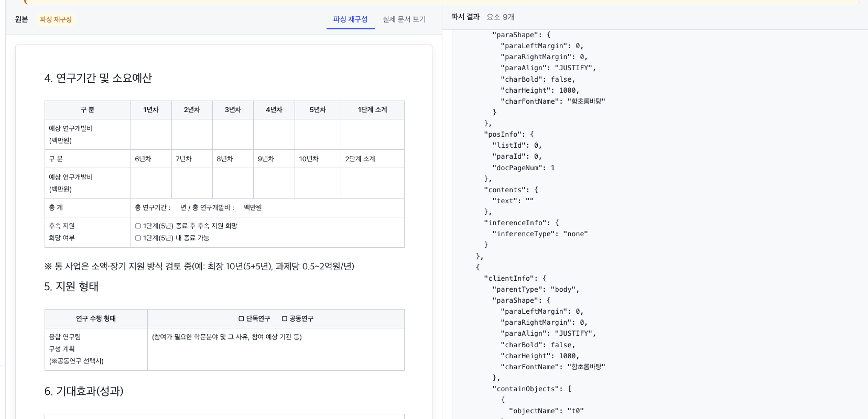Select the 1년차 column header
This screenshot has width=868, height=419.
tap(151, 110)
